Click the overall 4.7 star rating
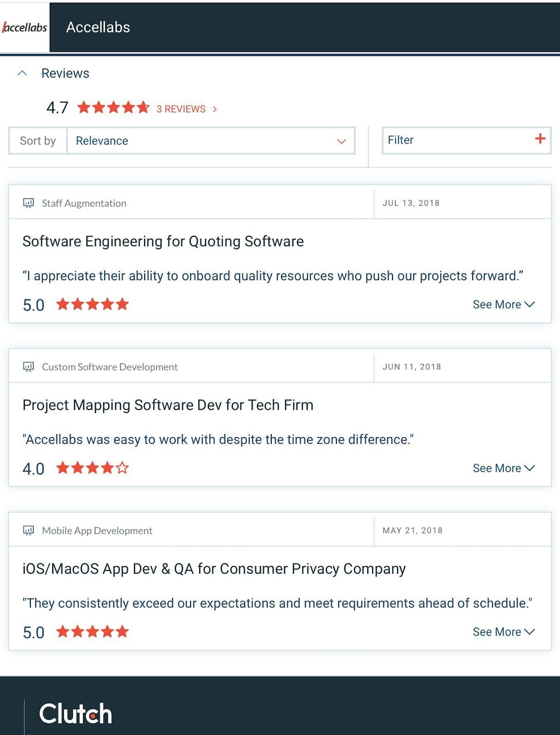 pos(113,107)
